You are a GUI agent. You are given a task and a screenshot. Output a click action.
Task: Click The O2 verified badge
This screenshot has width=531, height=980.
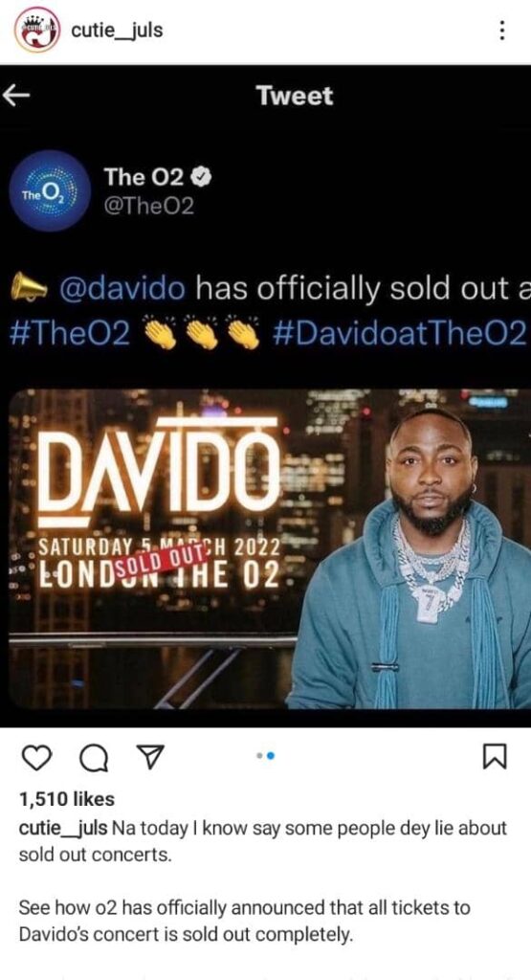[203, 178]
